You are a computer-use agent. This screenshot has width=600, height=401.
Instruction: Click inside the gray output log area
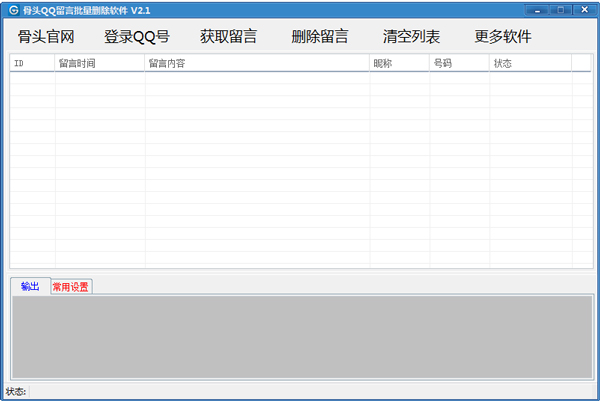[x=302, y=337]
